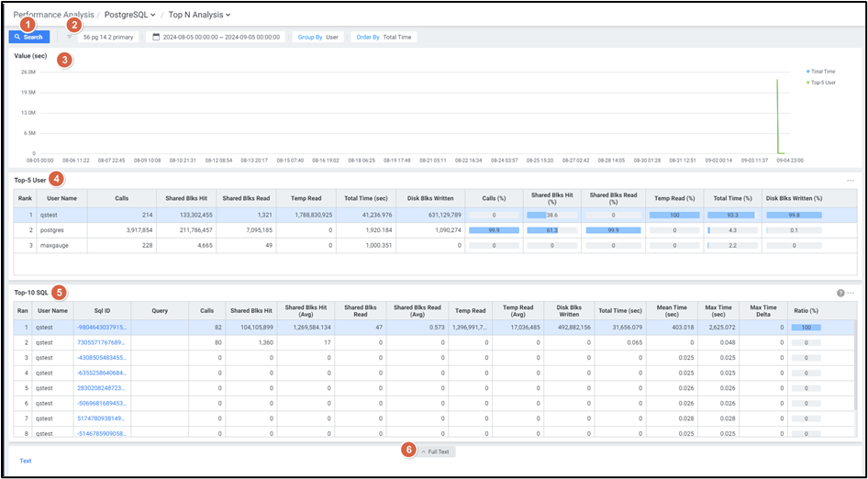Open the Group By User selector
This screenshot has width=868, height=479.
coord(317,37)
